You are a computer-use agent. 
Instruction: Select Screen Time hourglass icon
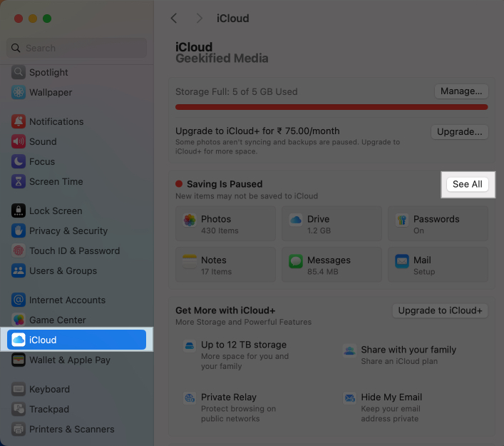pos(19,181)
